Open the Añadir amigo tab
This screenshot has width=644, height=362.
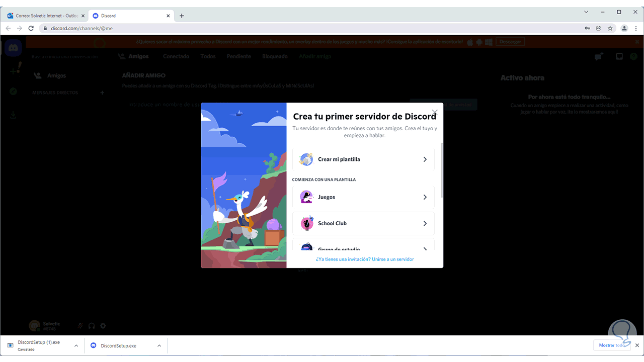click(x=315, y=56)
